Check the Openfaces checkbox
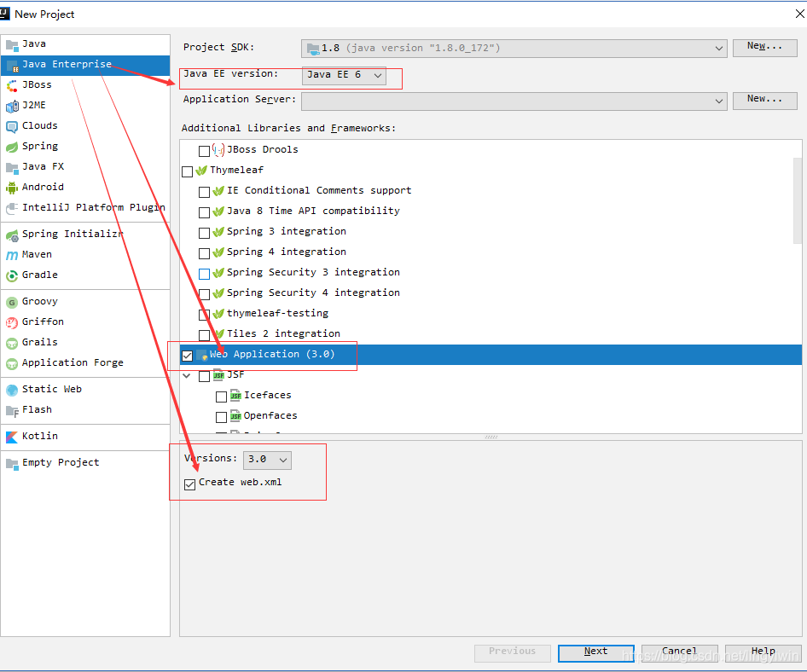 (221, 417)
